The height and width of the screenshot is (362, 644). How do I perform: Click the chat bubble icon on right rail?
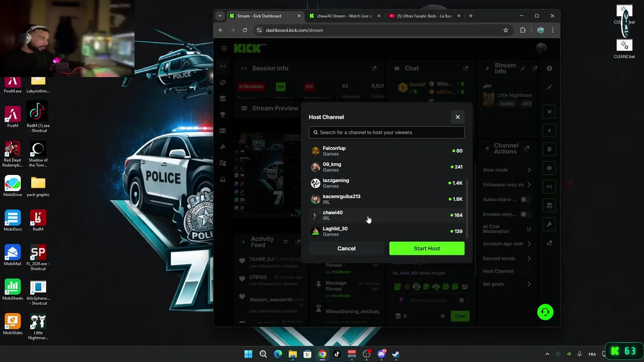pos(549,168)
